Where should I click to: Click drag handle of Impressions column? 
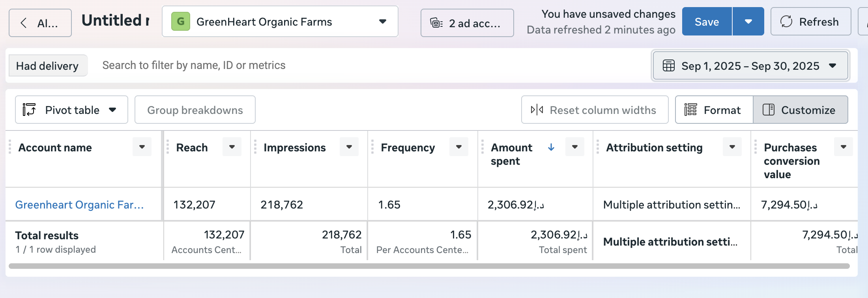point(255,147)
